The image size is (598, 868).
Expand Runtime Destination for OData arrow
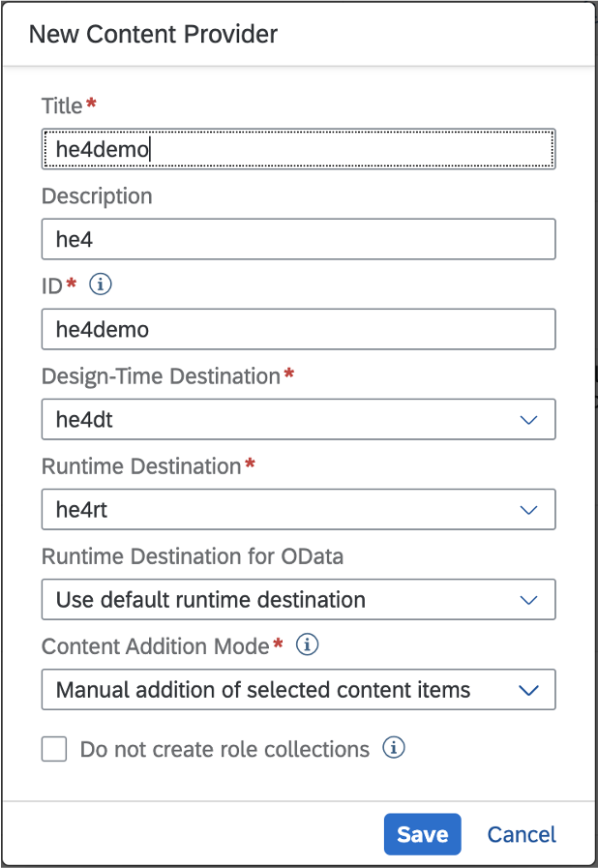click(528, 600)
